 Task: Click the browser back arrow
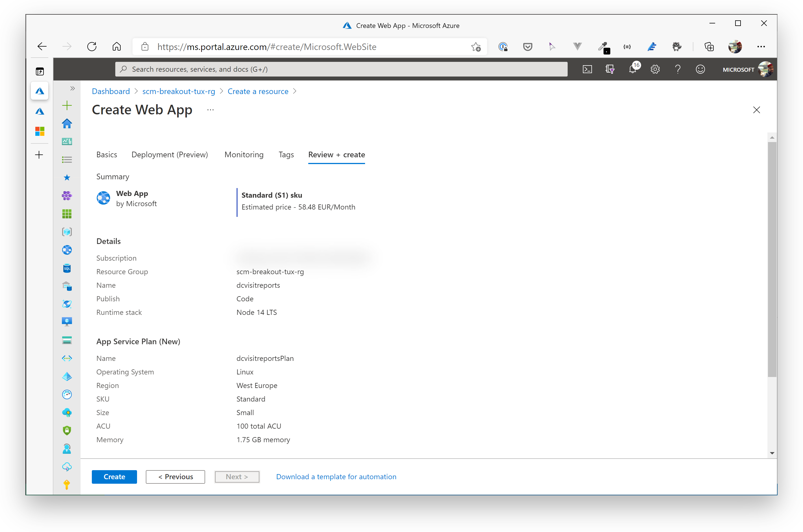(42, 47)
